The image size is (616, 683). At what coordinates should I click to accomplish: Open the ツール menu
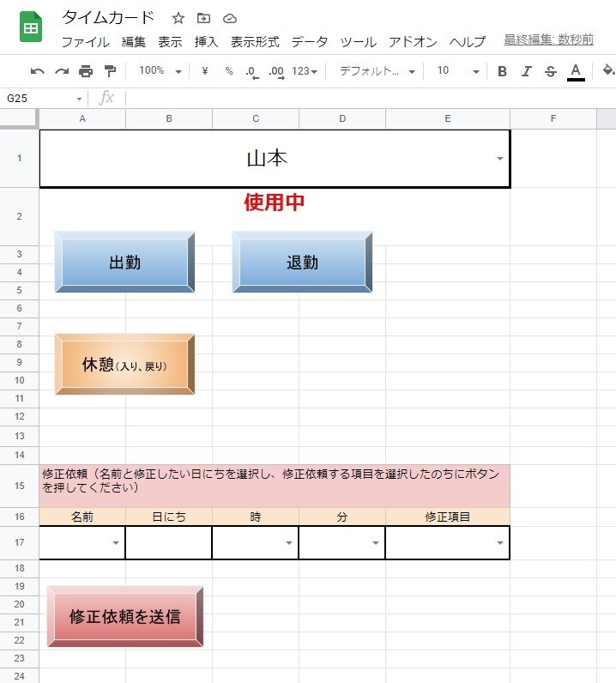pyautogui.click(x=358, y=42)
